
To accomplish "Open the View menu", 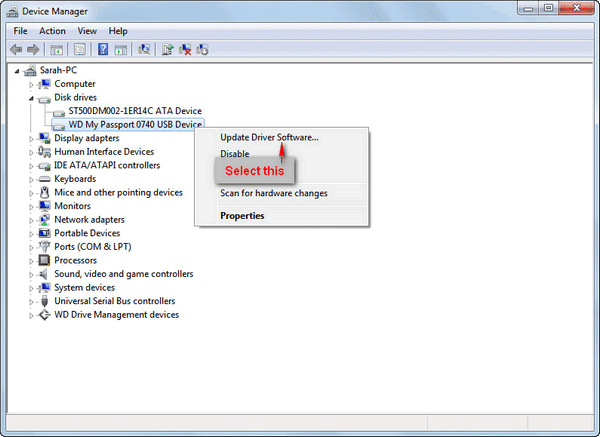I will tap(87, 31).
